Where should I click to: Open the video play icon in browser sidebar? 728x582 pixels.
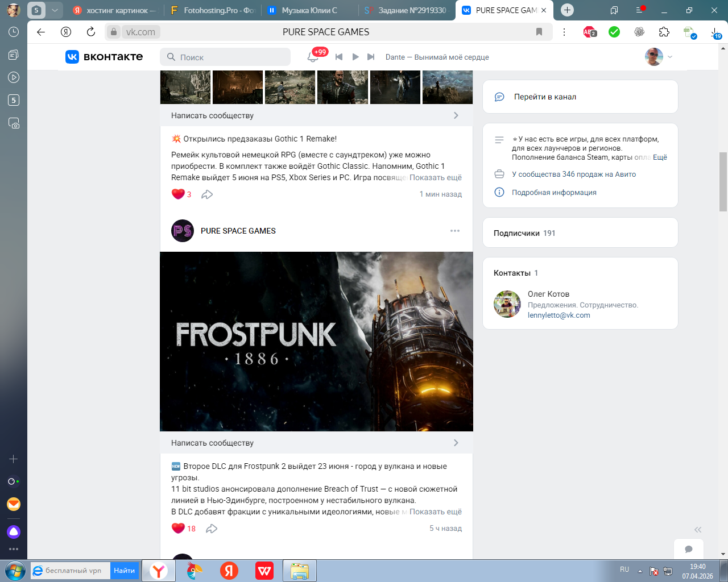coord(14,77)
